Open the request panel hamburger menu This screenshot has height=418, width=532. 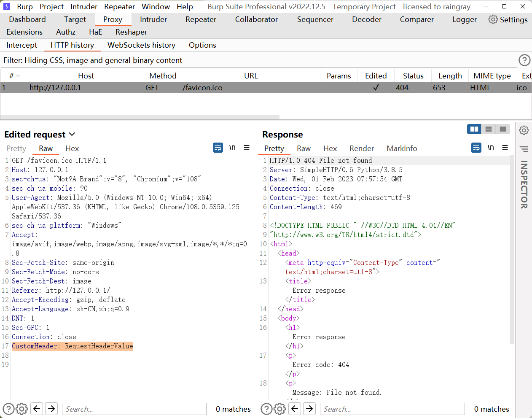247,148
